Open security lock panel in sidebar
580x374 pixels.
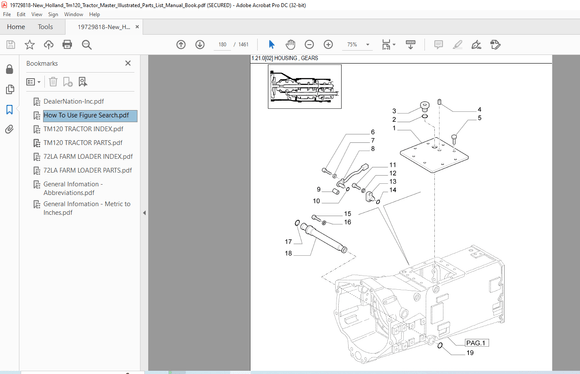pos(10,69)
